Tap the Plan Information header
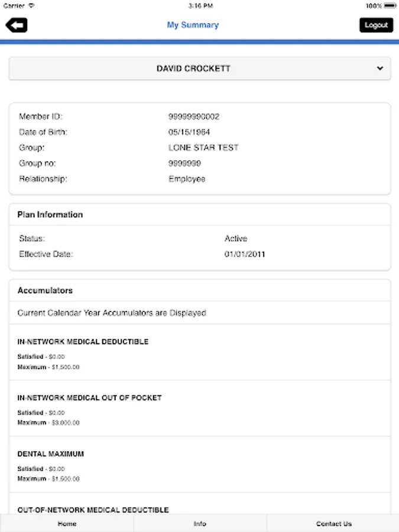 coord(50,215)
